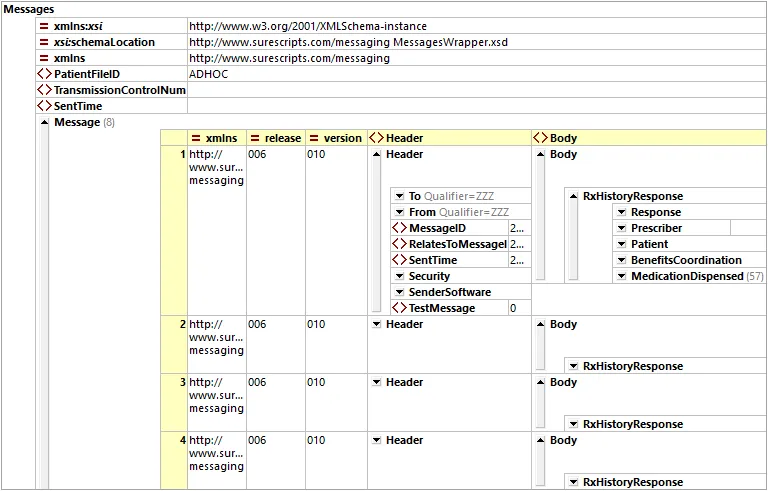The height and width of the screenshot is (491, 768).
Task: Select release value 006 in row 1
Action: [x=257, y=154]
